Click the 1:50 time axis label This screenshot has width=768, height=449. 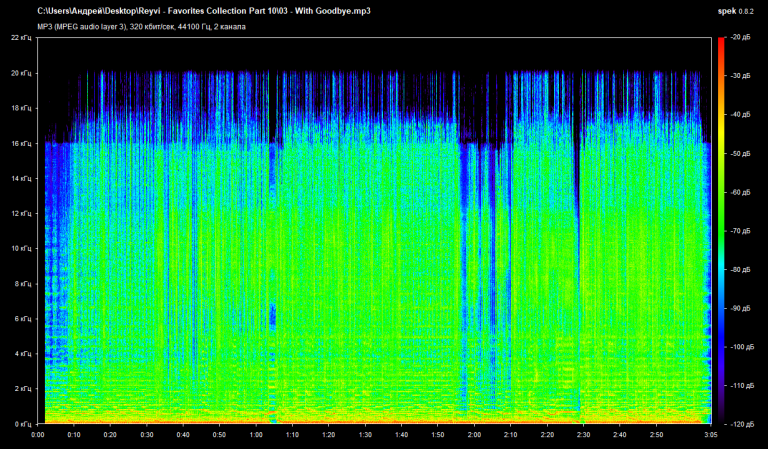pyautogui.click(x=438, y=435)
